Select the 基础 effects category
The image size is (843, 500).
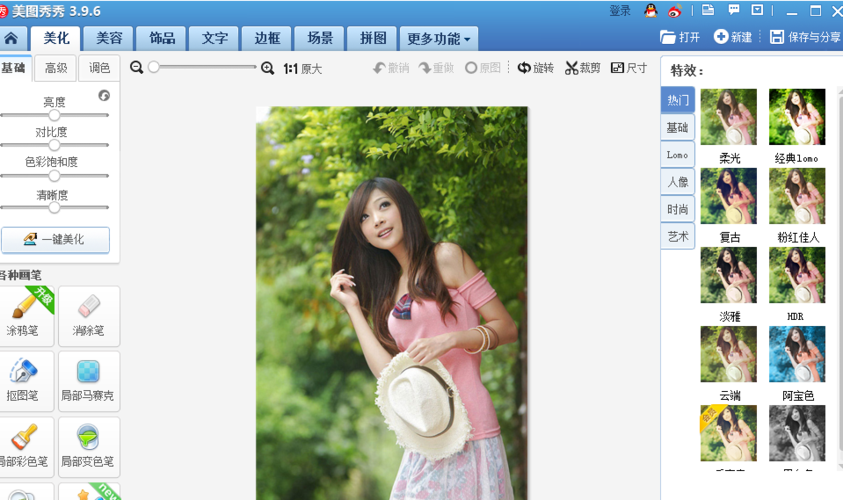(677, 127)
